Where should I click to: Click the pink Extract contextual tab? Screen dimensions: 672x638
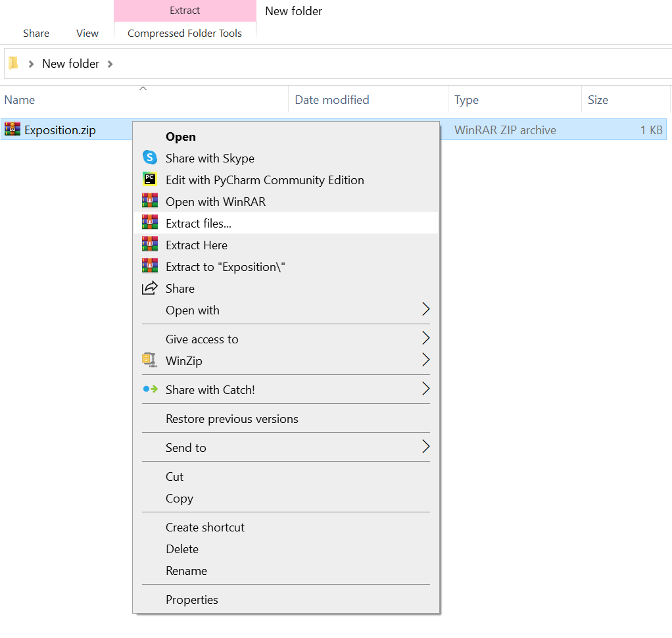[x=185, y=11]
